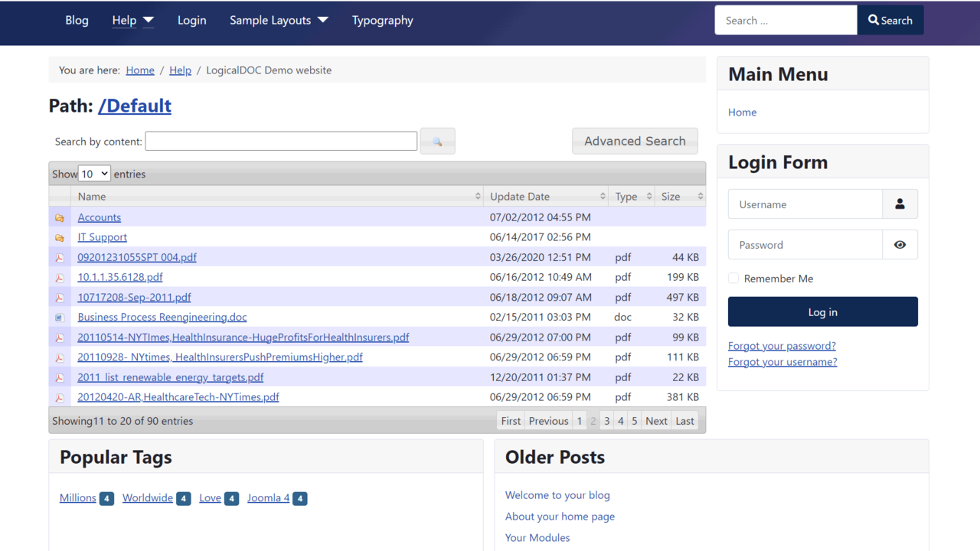Click the folder icon beside IT Support
The image size is (980, 551).
click(60, 237)
